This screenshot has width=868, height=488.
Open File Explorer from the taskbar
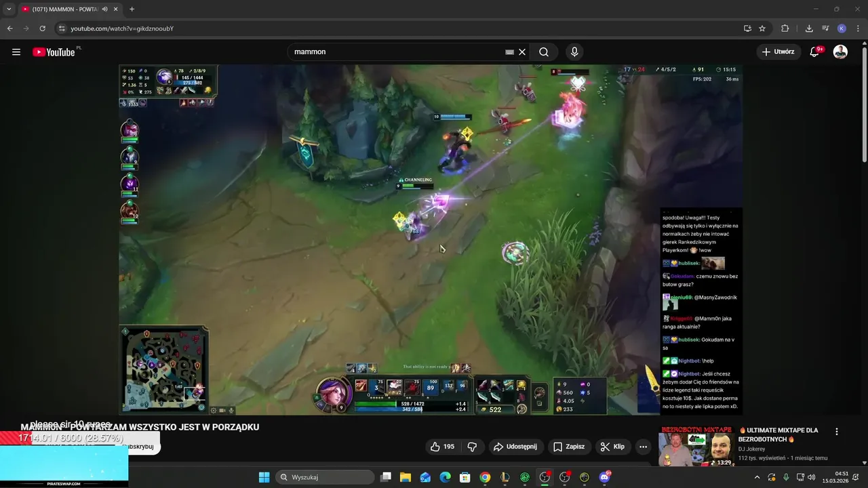(x=406, y=477)
